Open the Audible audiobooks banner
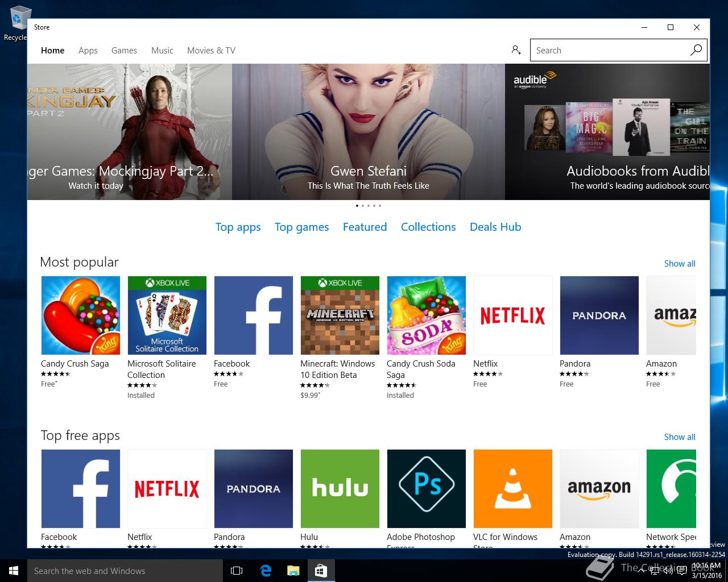This screenshot has height=582, width=728. 607,132
